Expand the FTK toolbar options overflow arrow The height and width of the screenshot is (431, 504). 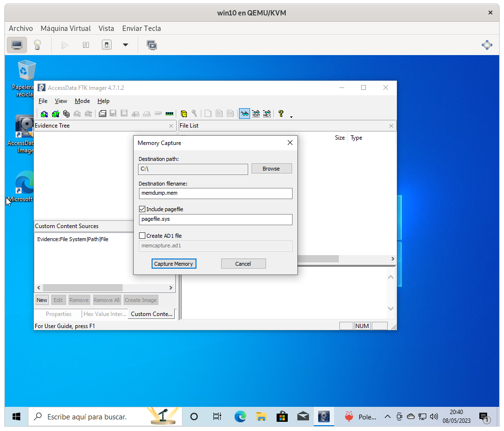coord(291,116)
